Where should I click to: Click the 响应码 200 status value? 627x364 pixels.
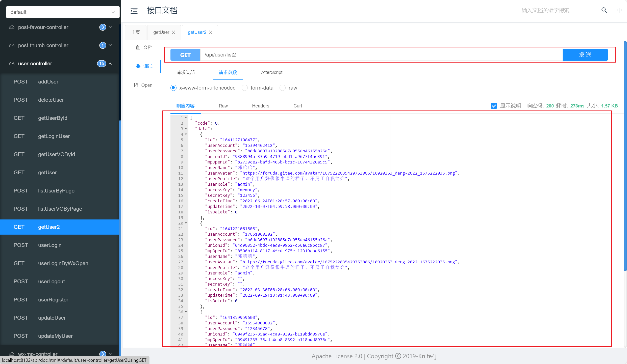[550, 106]
